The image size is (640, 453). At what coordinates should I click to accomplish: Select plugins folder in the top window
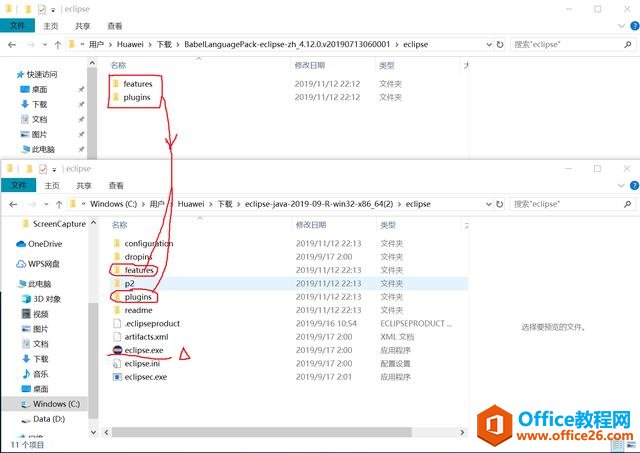[x=137, y=97]
